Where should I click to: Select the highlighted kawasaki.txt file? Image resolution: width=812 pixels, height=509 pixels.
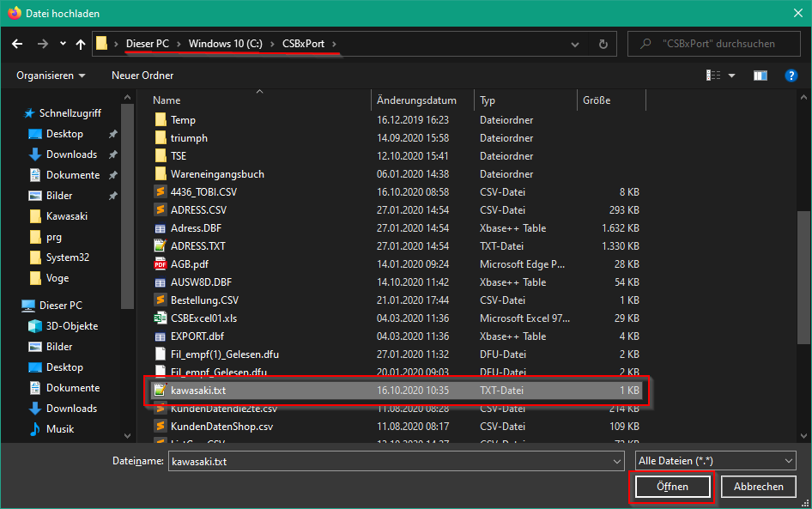click(397, 391)
